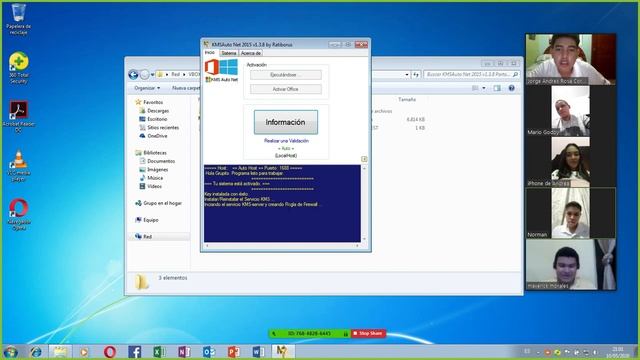Viewport: 640px width, 360px height.
Task: Launch PowerPoint from the taskbar
Action: click(x=233, y=352)
